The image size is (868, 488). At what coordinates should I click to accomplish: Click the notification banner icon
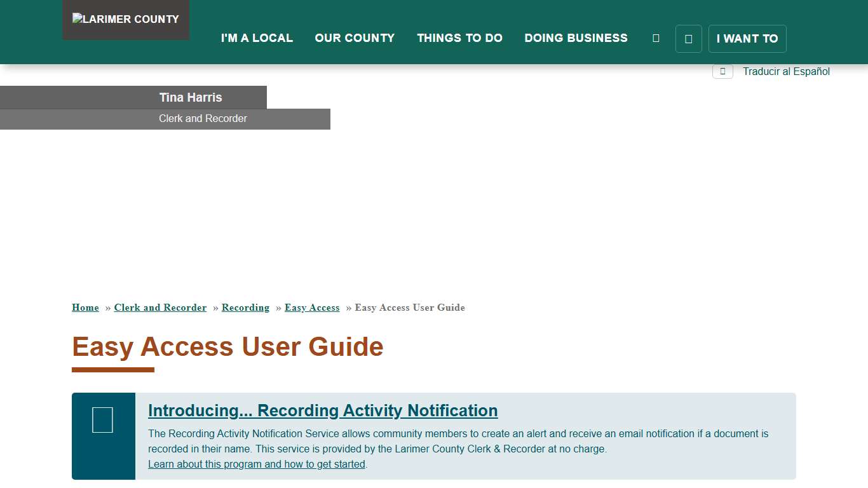pyautogui.click(x=102, y=419)
